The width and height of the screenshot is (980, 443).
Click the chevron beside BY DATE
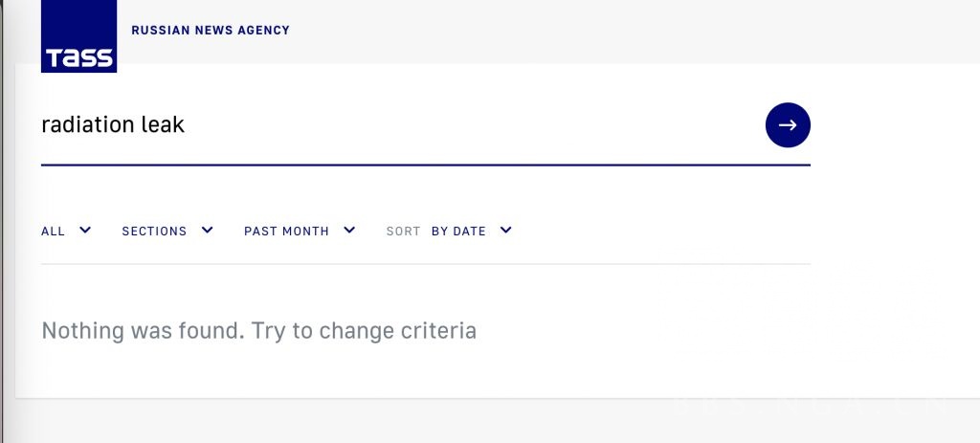click(505, 230)
